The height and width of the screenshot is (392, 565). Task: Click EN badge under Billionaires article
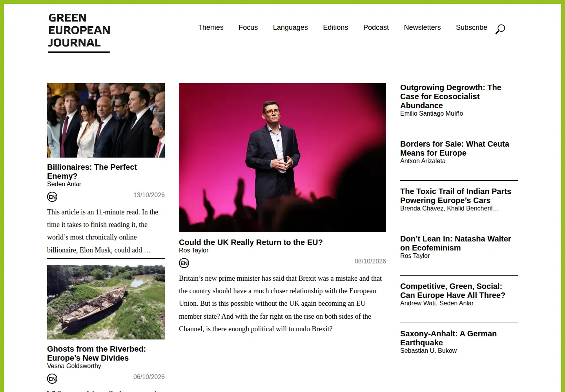click(52, 197)
